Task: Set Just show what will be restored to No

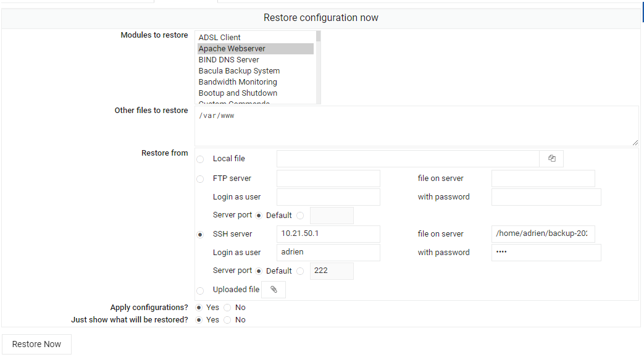Action: 227,320
